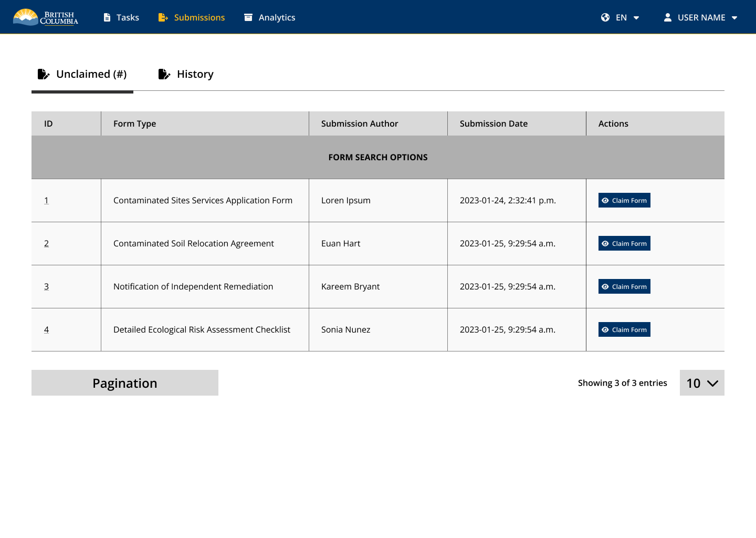This screenshot has height=538, width=756.
Task: Click the Tasks document icon
Action: pyautogui.click(x=107, y=17)
